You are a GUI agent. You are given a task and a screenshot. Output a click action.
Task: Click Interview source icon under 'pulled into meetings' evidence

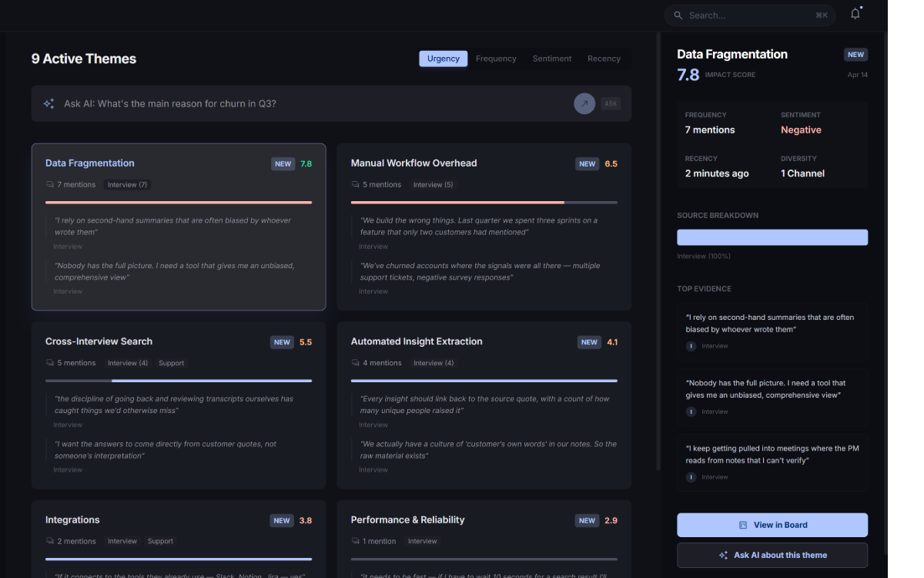[x=691, y=477]
